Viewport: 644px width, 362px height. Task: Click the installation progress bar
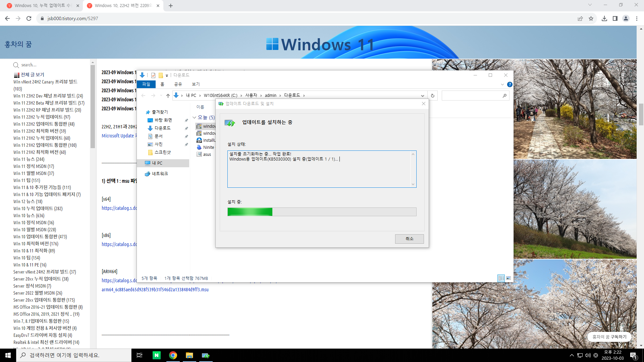coord(322,212)
